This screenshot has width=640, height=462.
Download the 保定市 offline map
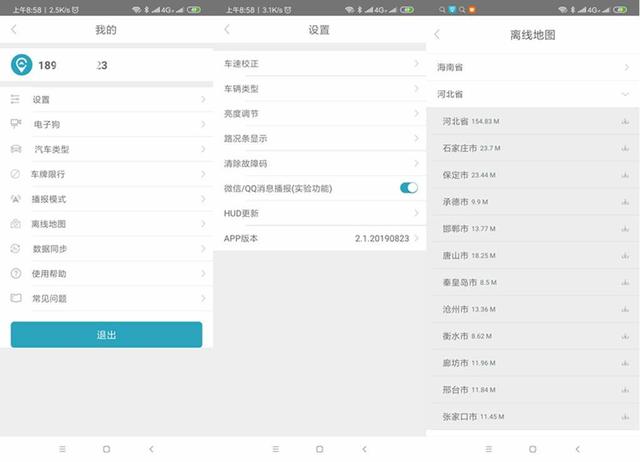click(625, 175)
